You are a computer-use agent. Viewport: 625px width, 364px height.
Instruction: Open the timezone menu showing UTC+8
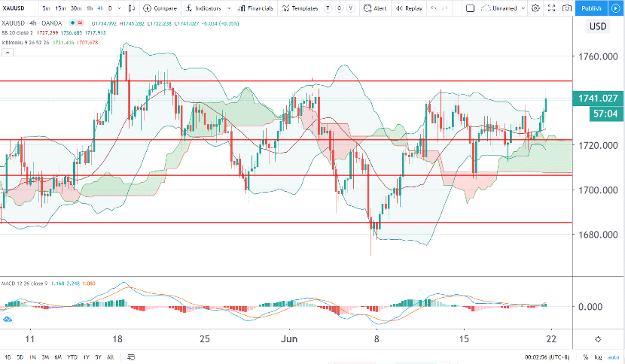(547, 357)
